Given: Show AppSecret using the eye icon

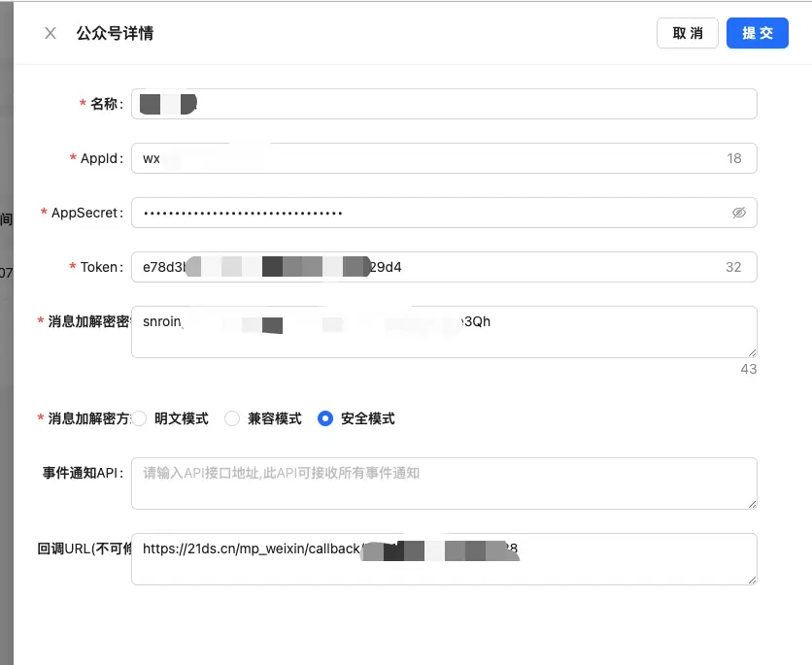Looking at the screenshot, I should [738, 213].
